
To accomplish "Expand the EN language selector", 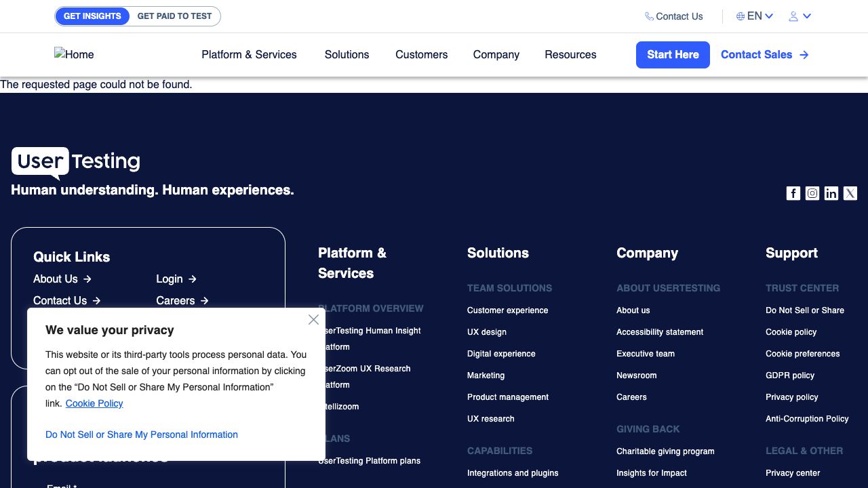I will click(754, 16).
